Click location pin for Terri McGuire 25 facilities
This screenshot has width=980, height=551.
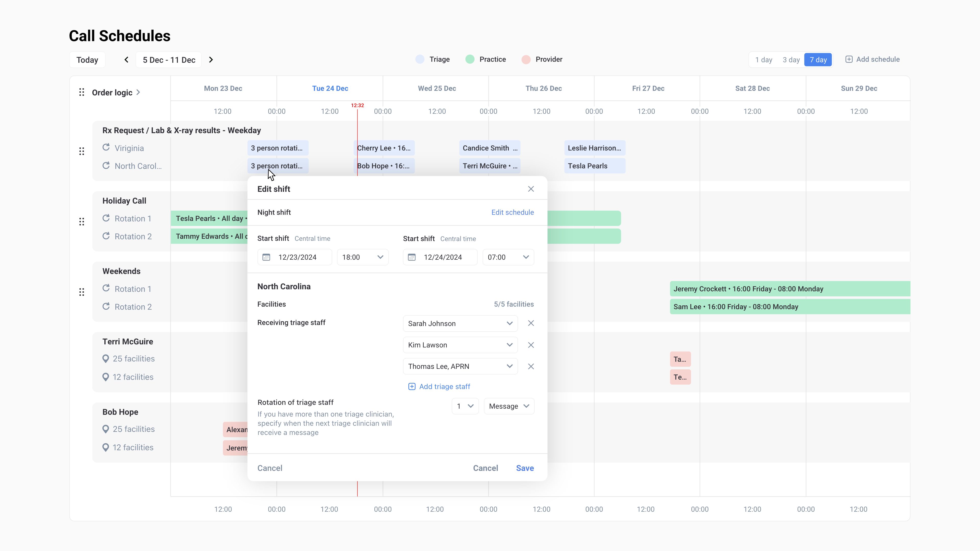(x=106, y=359)
